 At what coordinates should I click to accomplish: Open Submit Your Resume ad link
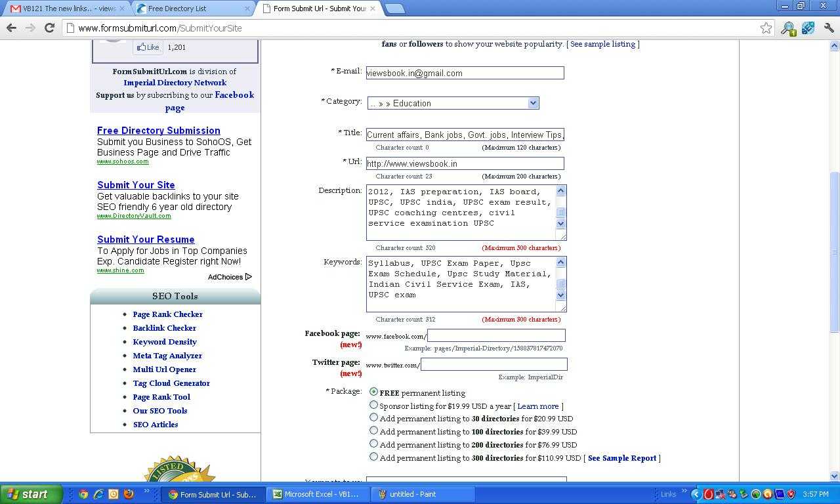[146, 240]
